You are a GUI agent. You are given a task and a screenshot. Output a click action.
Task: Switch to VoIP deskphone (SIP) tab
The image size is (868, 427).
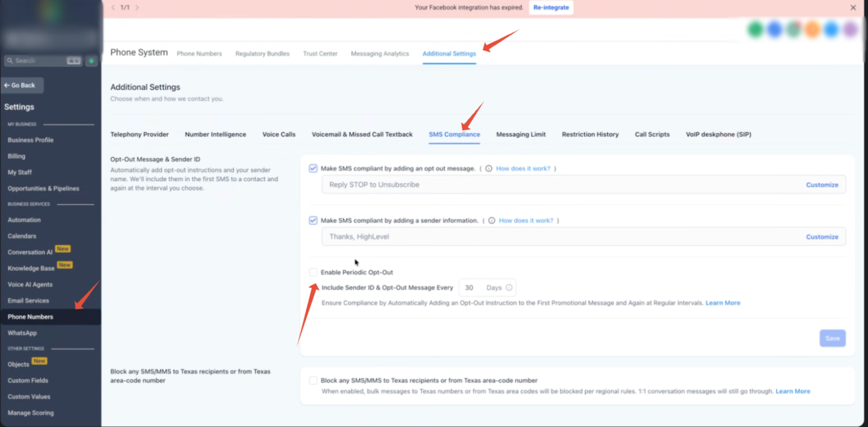(718, 134)
